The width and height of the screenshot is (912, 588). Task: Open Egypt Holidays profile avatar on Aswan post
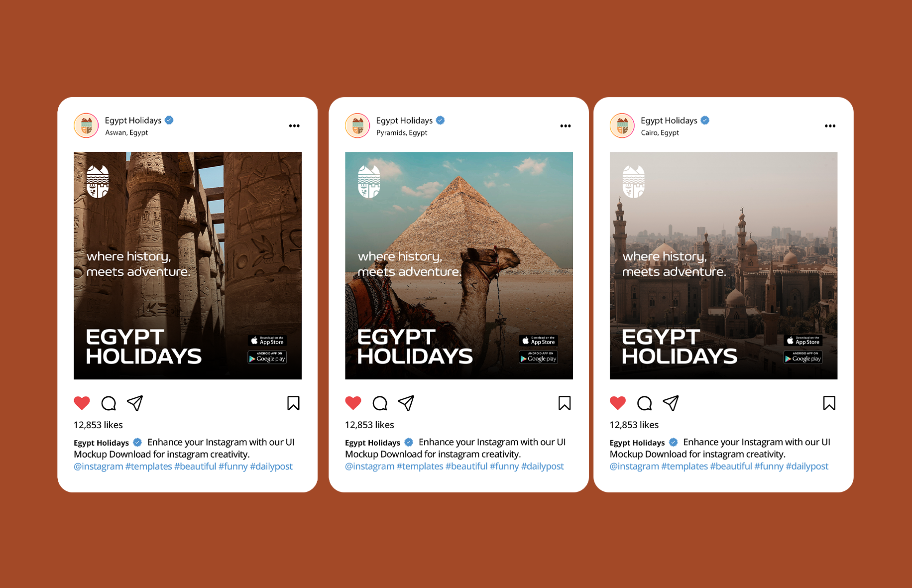(x=86, y=125)
